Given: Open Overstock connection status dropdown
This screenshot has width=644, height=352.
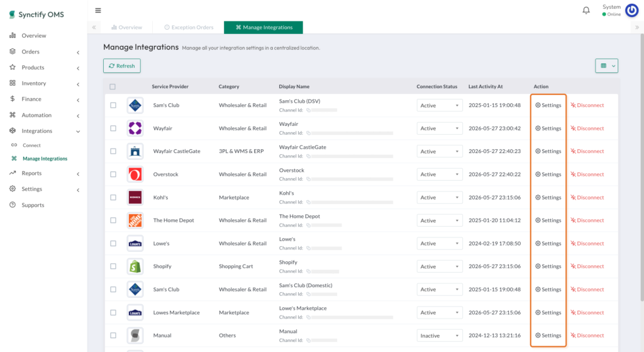Looking at the screenshot, I should [440, 174].
